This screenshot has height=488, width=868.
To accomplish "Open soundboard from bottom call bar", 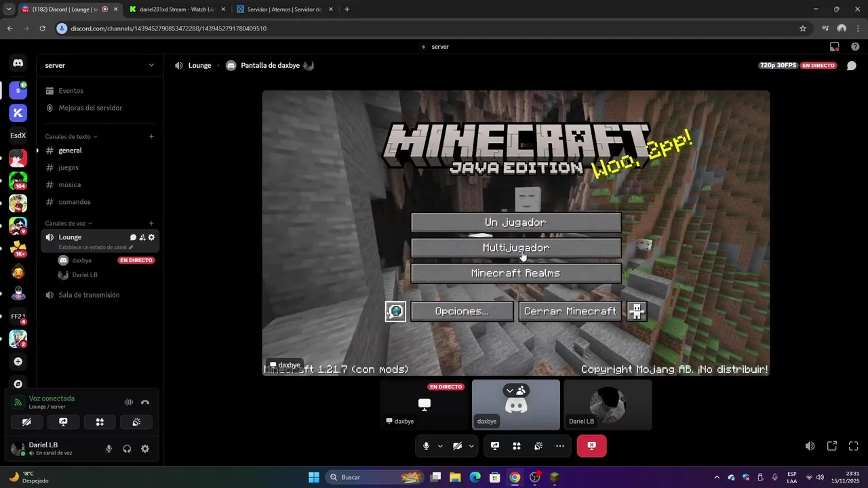I will pos(538,446).
